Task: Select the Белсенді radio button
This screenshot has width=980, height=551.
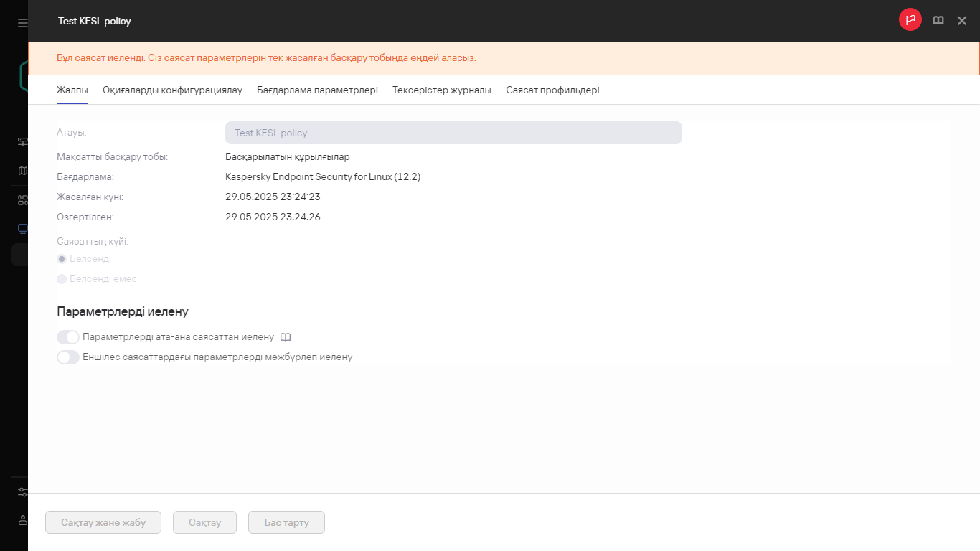Action: [x=62, y=259]
